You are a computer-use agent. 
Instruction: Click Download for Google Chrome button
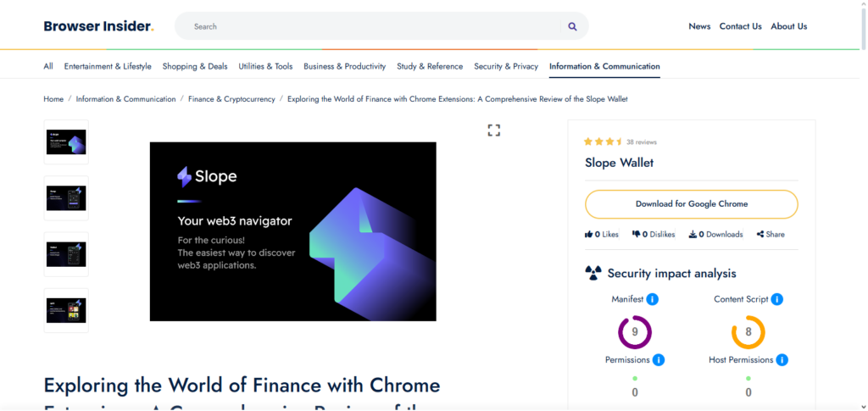[x=692, y=204]
